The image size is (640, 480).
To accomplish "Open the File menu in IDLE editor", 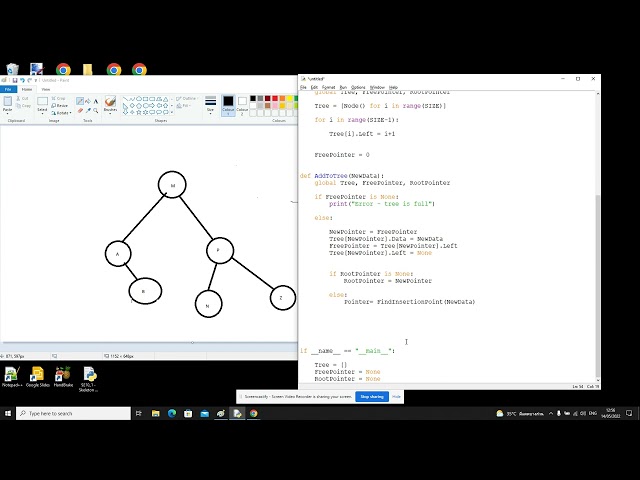I will (303, 87).
